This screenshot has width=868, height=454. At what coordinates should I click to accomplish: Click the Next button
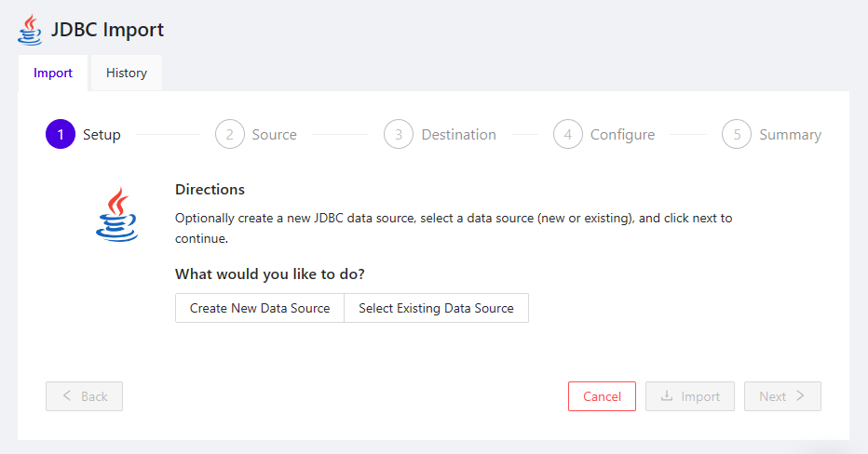point(782,396)
